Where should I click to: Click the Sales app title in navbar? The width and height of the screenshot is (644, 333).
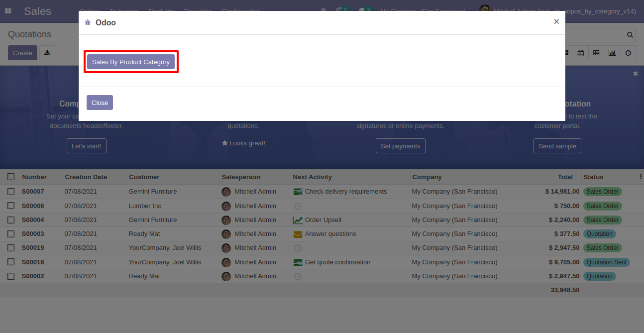[x=37, y=11]
